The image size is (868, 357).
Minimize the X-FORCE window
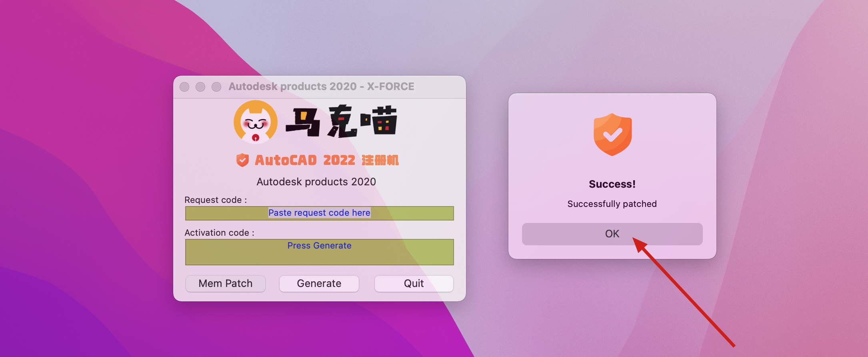pyautogui.click(x=200, y=87)
